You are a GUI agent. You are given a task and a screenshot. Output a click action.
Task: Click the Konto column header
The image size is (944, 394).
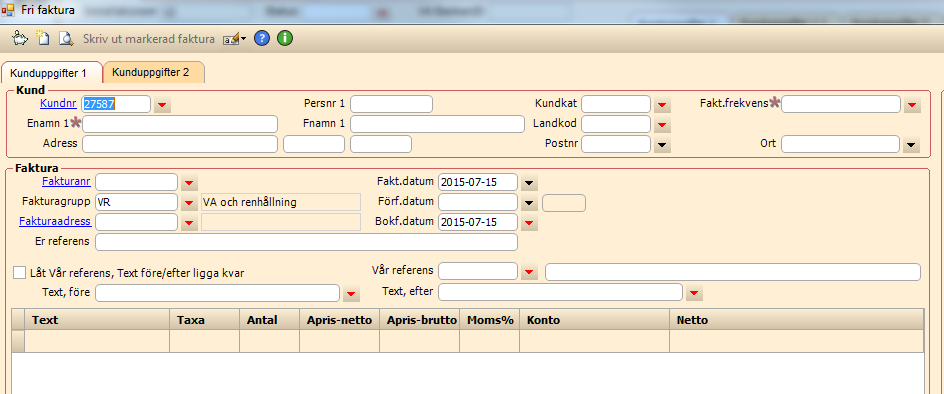pos(595,320)
